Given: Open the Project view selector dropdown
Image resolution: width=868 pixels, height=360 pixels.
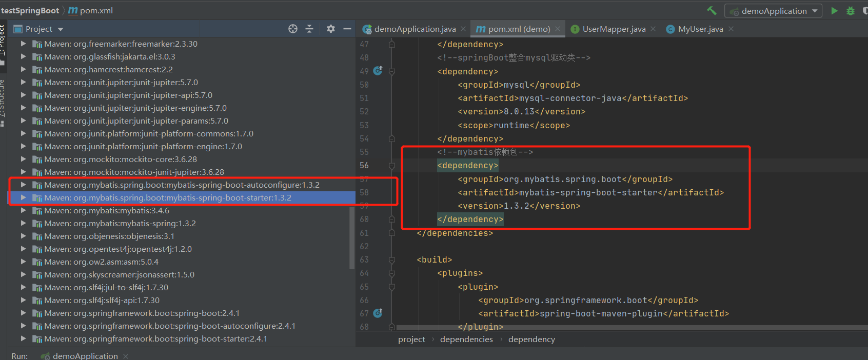Looking at the screenshot, I should (x=39, y=29).
